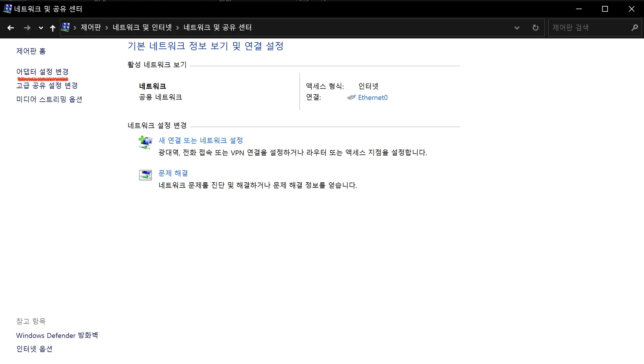Click the refresh address bar icon

[535, 28]
